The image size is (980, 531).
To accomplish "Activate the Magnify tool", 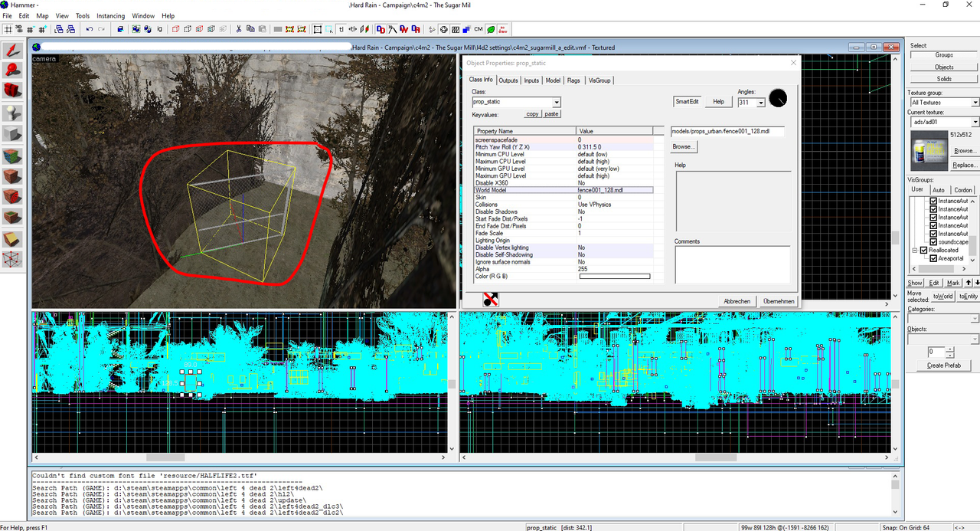I will click(12, 70).
